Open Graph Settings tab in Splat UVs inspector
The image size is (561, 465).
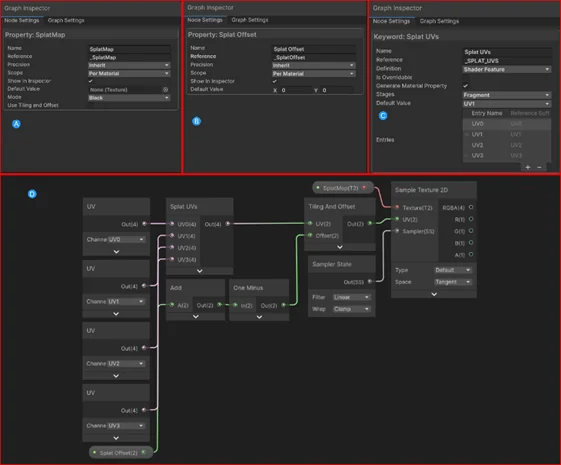click(439, 21)
